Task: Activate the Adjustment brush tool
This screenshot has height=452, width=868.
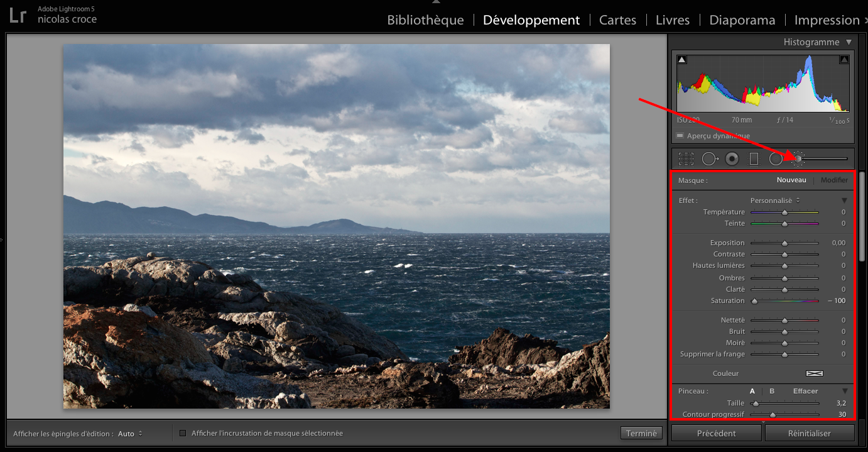Action: pos(798,158)
